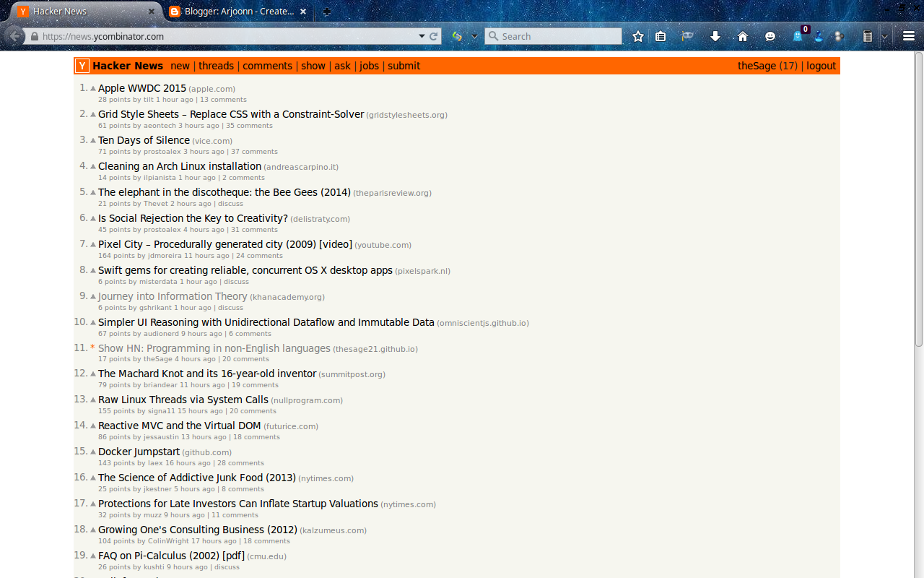Bookmark this page with the star icon
This screenshot has width=924, height=578.
click(x=638, y=36)
